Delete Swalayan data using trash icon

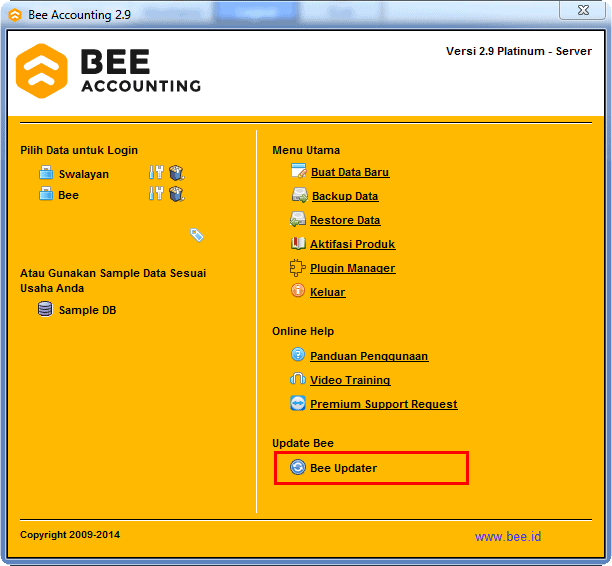pyautogui.click(x=177, y=173)
